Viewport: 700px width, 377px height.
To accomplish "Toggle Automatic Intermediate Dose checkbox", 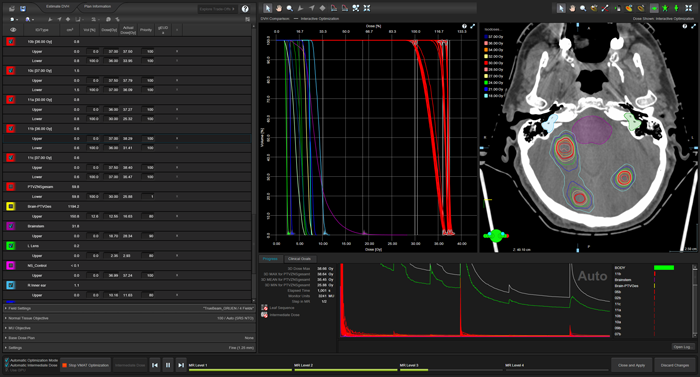I will 7,365.
